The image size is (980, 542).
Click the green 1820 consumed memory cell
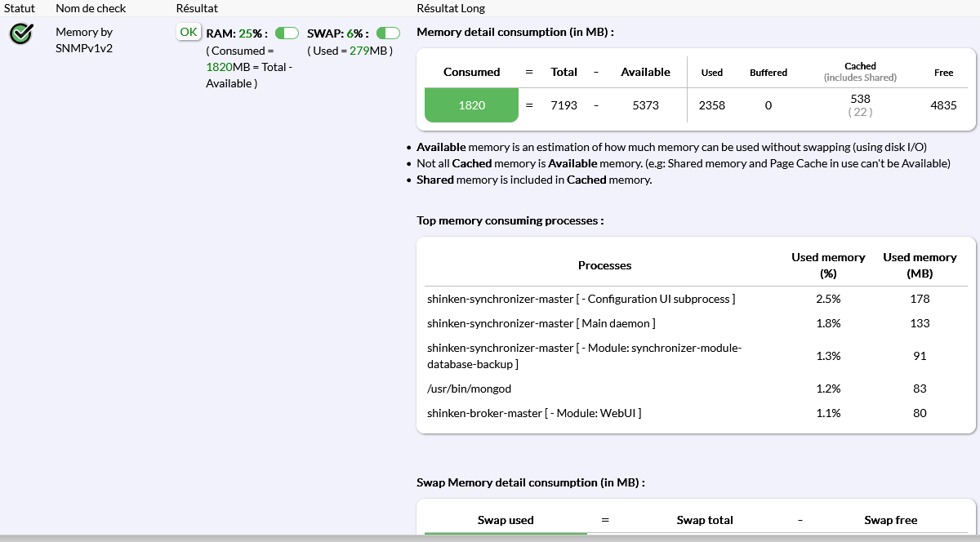(x=471, y=105)
